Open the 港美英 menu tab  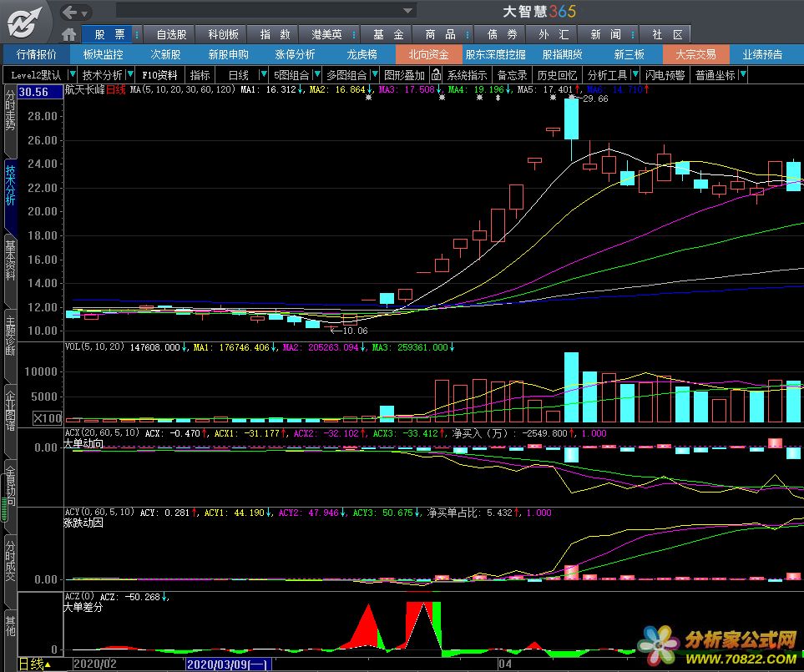click(326, 34)
